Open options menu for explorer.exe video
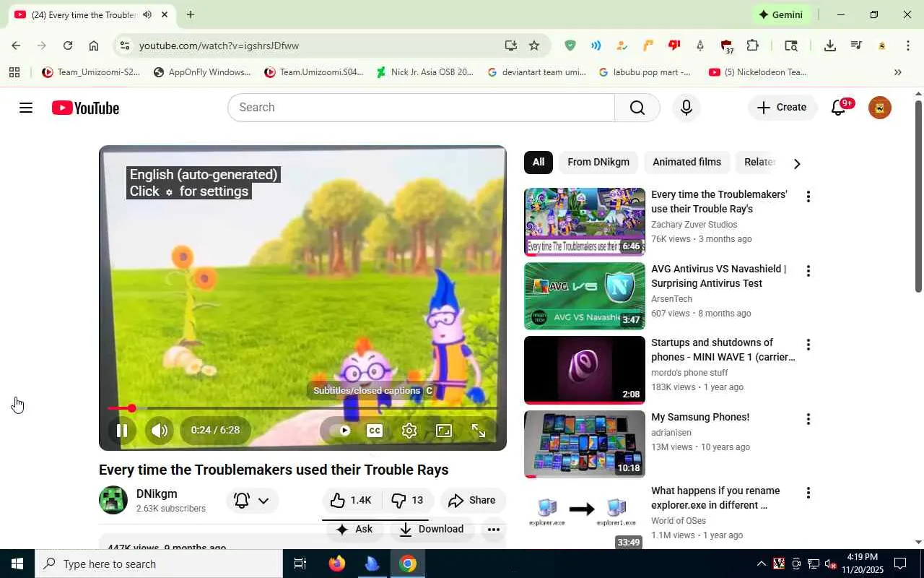This screenshot has height=578, width=924. (x=808, y=493)
